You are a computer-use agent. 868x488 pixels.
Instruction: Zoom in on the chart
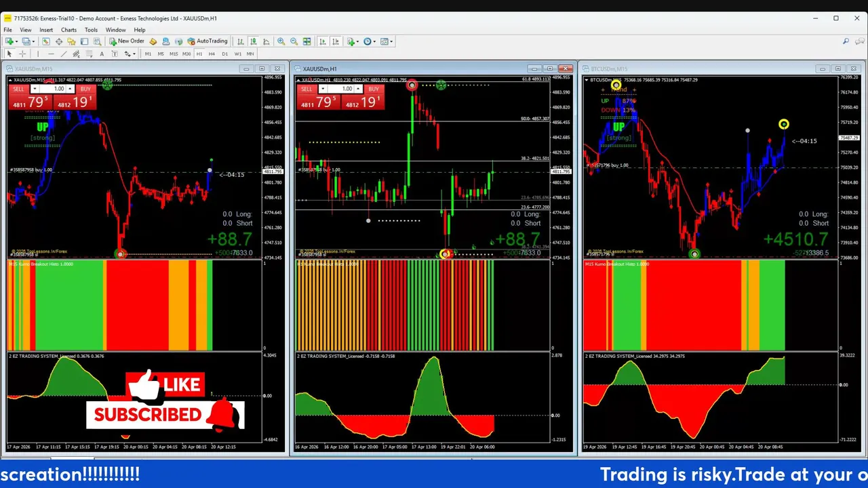tap(281, 41)
